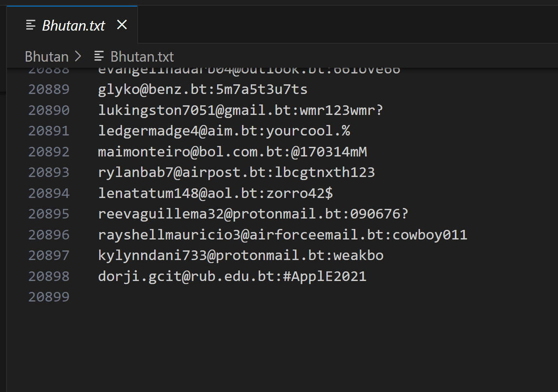This screenshot has width=558, height=392.
Task: Click the file icon in the Bhutan.txt tab
Action: pos(31,25)
